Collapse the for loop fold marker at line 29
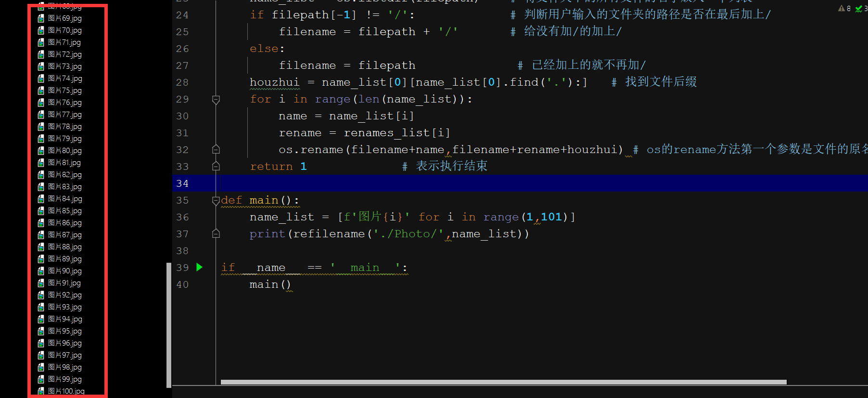868x398 pixels. (x=216, y=100)
